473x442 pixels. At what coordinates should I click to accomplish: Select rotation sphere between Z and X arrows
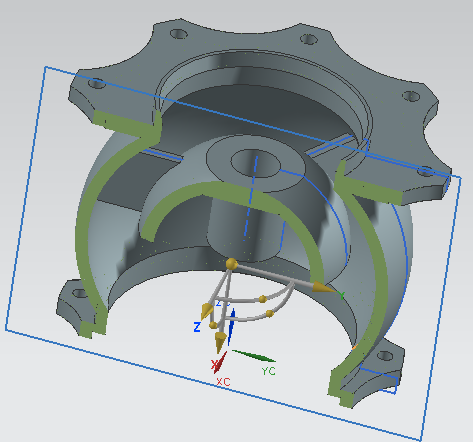[213, 325]
